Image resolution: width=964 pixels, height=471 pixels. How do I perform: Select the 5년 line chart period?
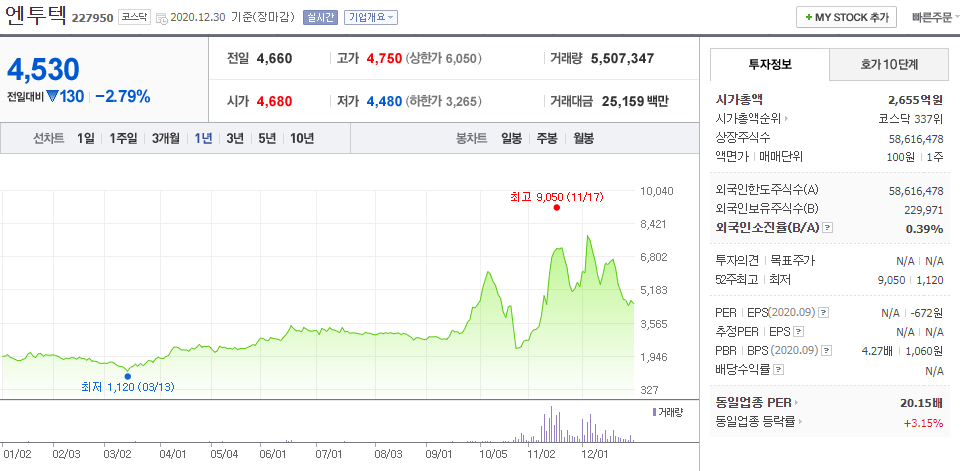pyautogui.click(x=267, y=138)
